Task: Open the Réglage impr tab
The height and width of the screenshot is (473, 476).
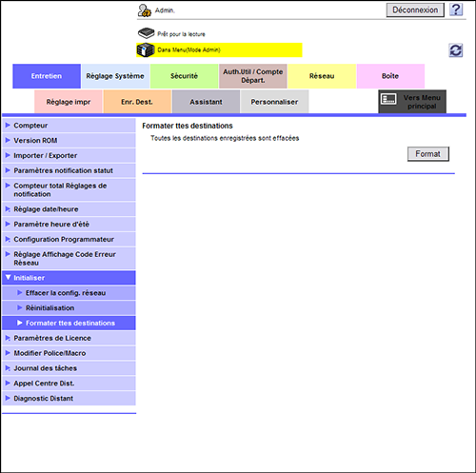Action: (69, 102)
